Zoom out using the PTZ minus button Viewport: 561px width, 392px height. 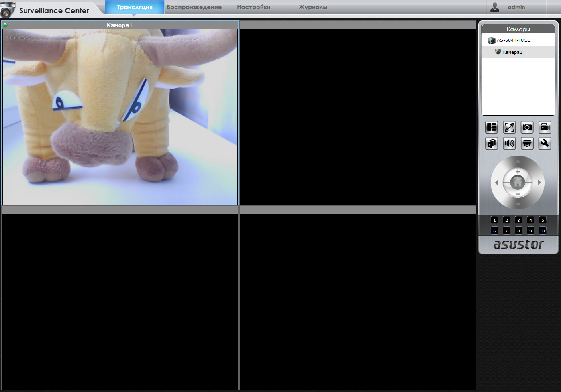[518, 194]
